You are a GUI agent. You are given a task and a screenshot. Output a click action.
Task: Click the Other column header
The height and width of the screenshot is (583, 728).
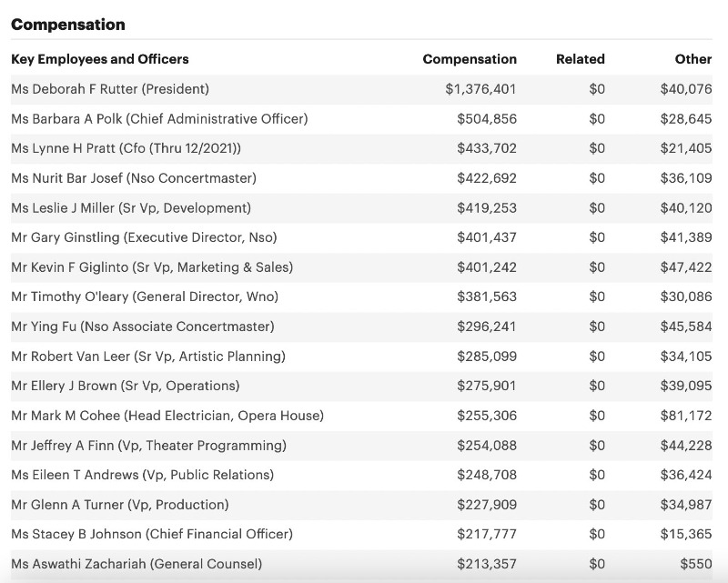pyautogui.click(x=693, y=59)
